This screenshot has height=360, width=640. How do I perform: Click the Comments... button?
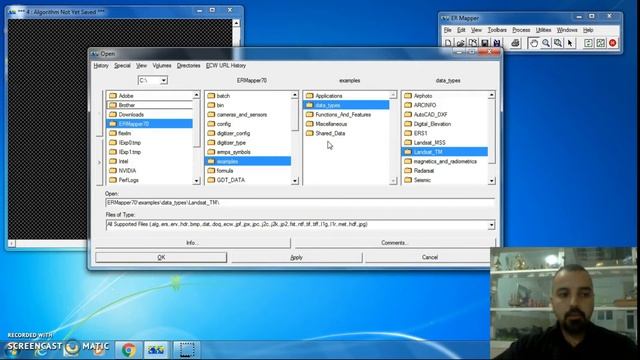coord(394,242)
